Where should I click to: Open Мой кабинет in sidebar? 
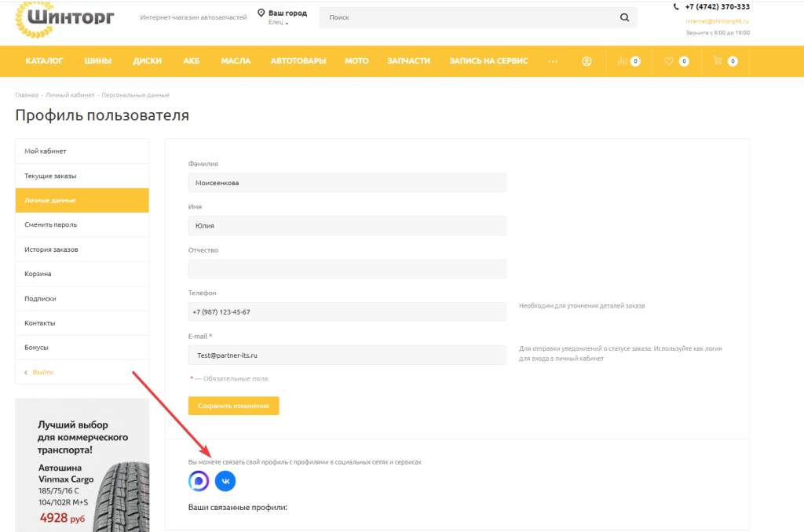(x=82, y=151)
